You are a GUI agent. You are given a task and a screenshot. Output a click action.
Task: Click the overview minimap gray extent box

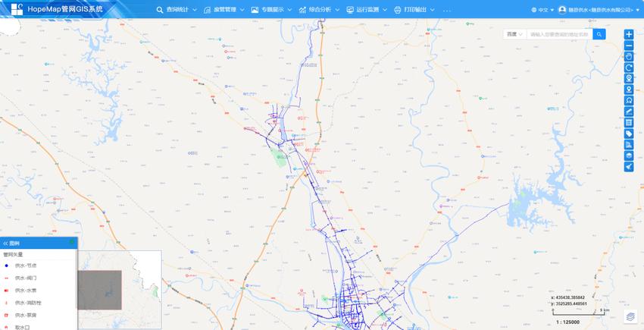pos(99,290)
